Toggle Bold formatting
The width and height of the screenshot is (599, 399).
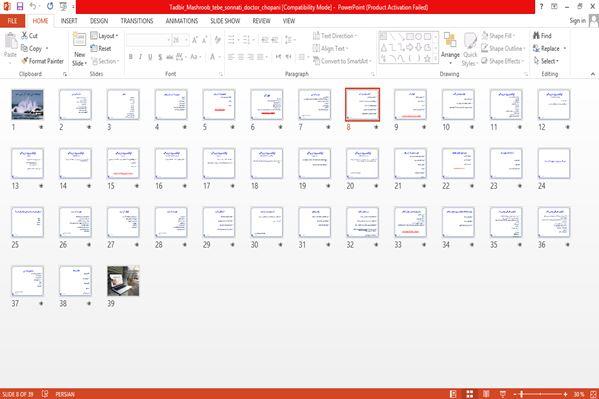(131, 57)
